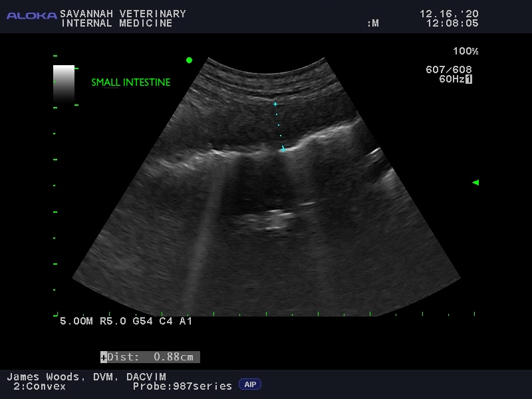Click the green focus arrow marker
This screenshot has width=532, height=399.
pos(475,182)
